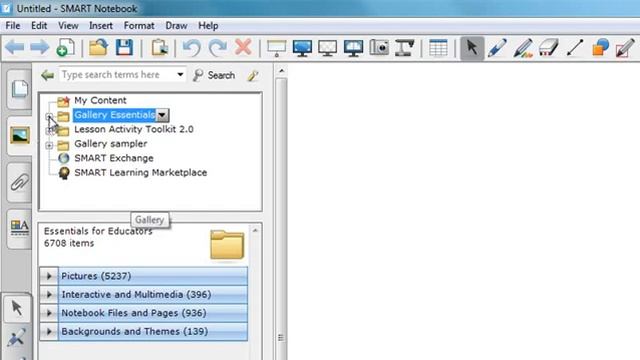Expand Backgrounds and Themes (139) category

pyautogui.click(x=49, y=331)
